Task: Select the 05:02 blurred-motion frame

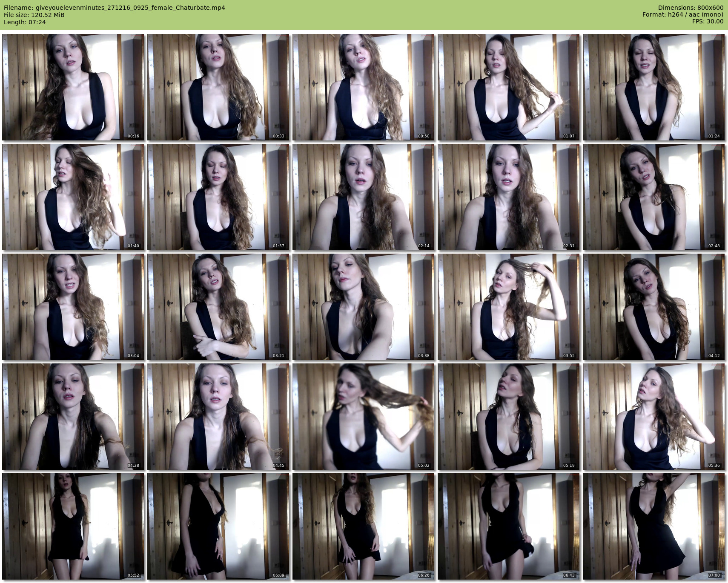Action: 363,417
